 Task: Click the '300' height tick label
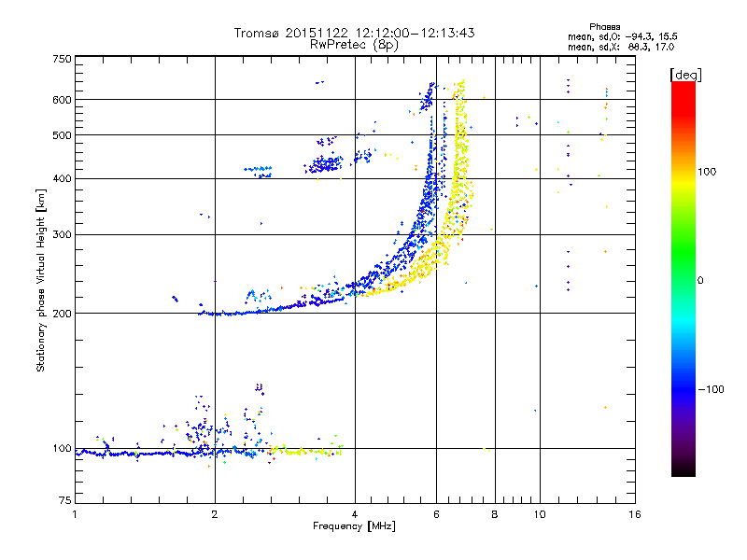[x=63, y=235]
